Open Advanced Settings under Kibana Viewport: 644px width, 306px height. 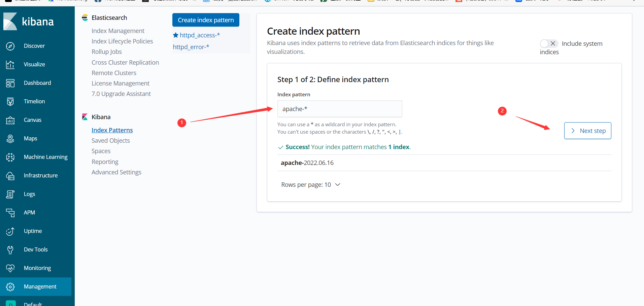(116, 172)
